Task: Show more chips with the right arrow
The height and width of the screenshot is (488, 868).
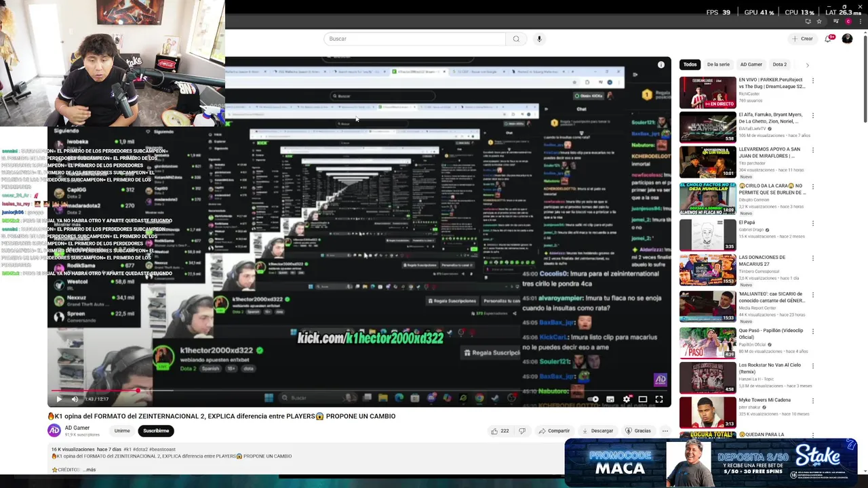Action: [x=807, y=65]
